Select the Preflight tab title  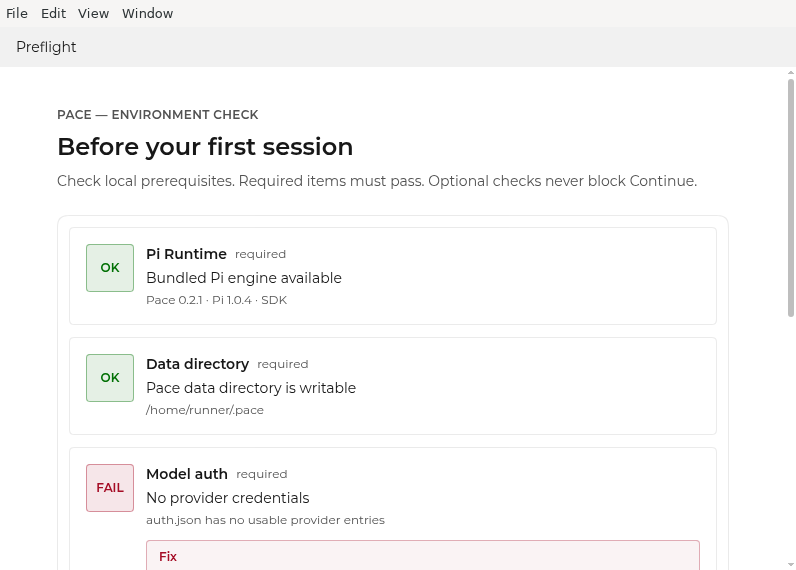pyautogui.click(x=46, y=47)
